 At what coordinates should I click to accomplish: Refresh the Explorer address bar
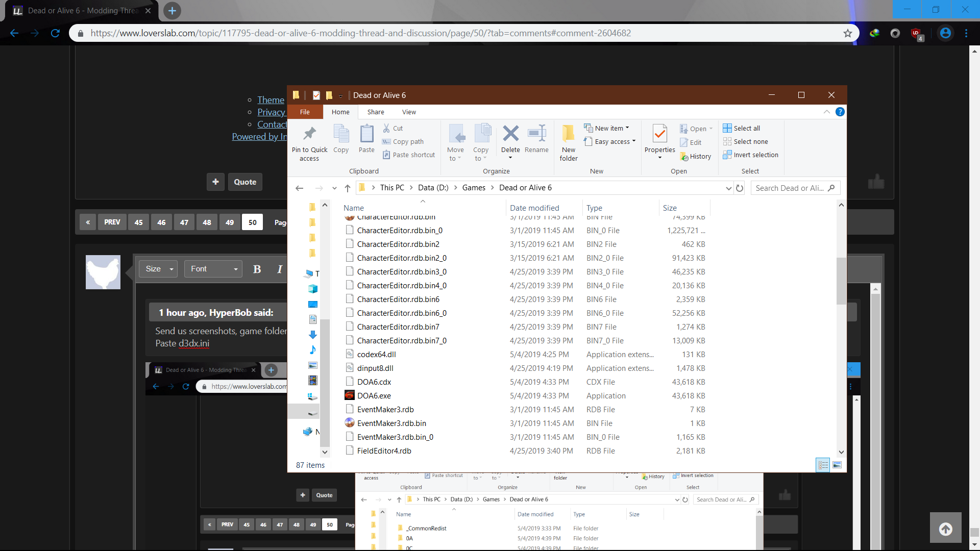point(739,188)
